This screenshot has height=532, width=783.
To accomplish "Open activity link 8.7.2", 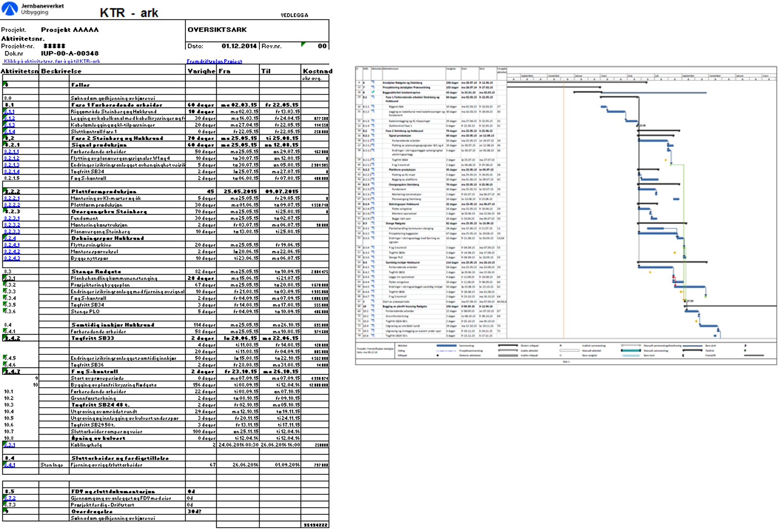I will coord(10,498).
